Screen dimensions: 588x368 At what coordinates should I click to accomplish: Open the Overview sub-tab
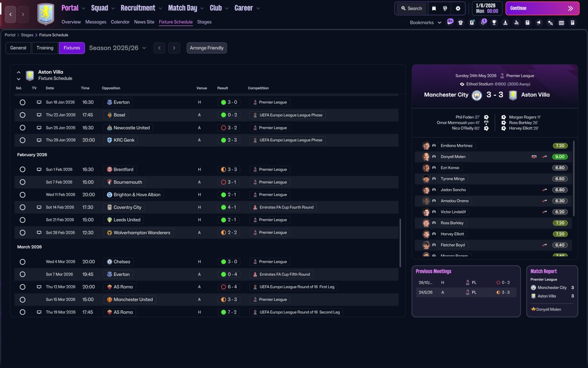[x=71, y=22]
